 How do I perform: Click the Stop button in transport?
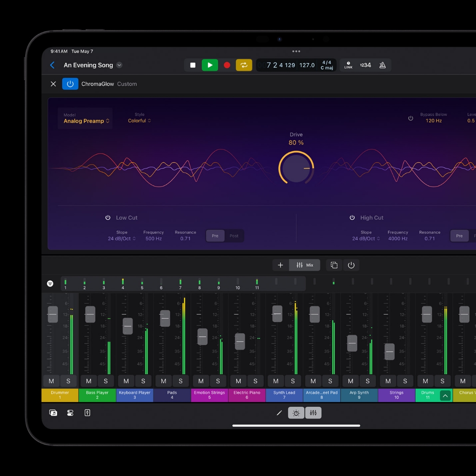pyautogui.click(x=193, y=65)
